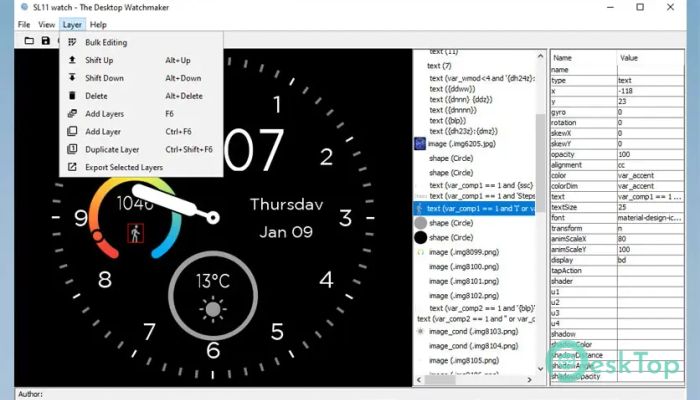Click the Add Layers icon
The height and width of the screenshot is (400, 700).
point(72,113)
